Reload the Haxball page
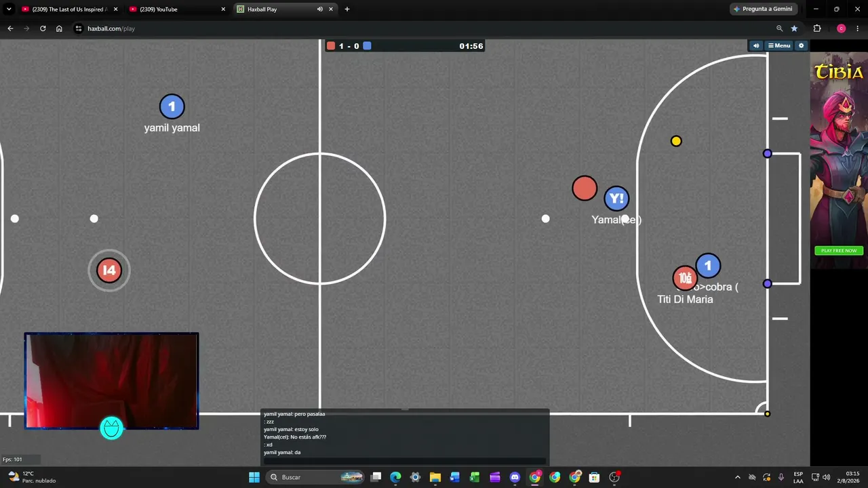The height and width of the screenshot is (488, 868). pyautogui.click(x=43, y=28)
